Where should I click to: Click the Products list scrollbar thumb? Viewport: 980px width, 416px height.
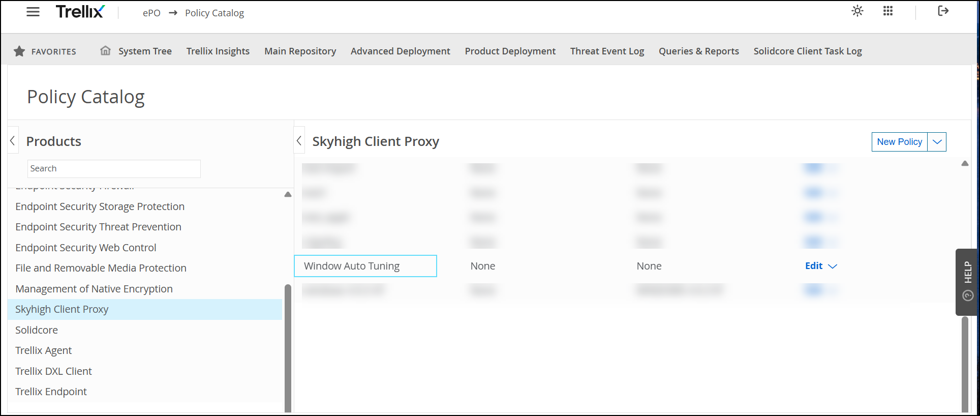[x=288, y=348]
